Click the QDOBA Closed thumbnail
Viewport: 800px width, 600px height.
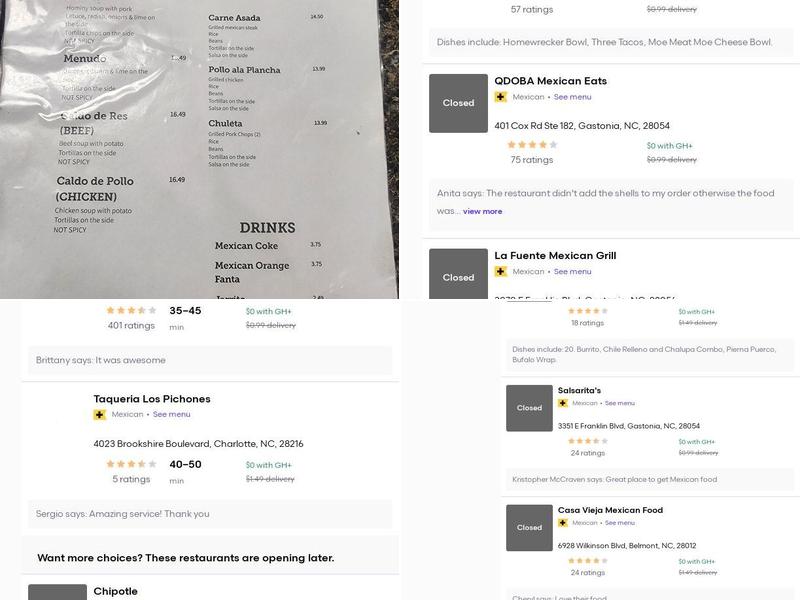[458, 103]
